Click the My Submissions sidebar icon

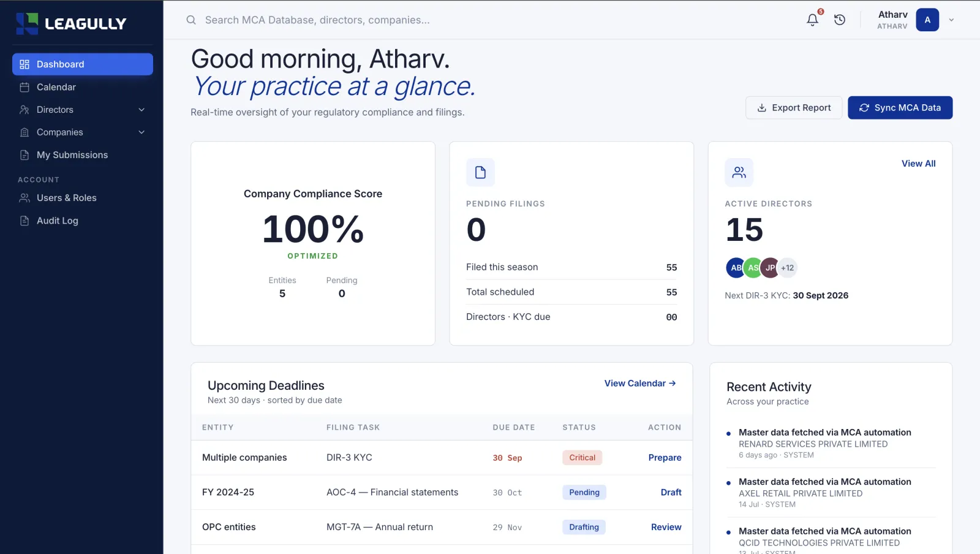click(x=24, y=155)
